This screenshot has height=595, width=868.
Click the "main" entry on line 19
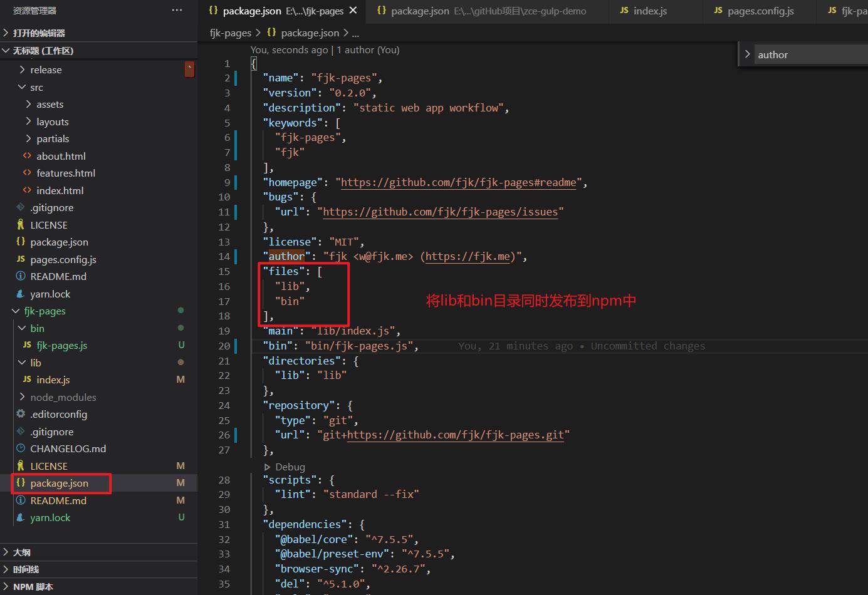click(x=332, y=331)
